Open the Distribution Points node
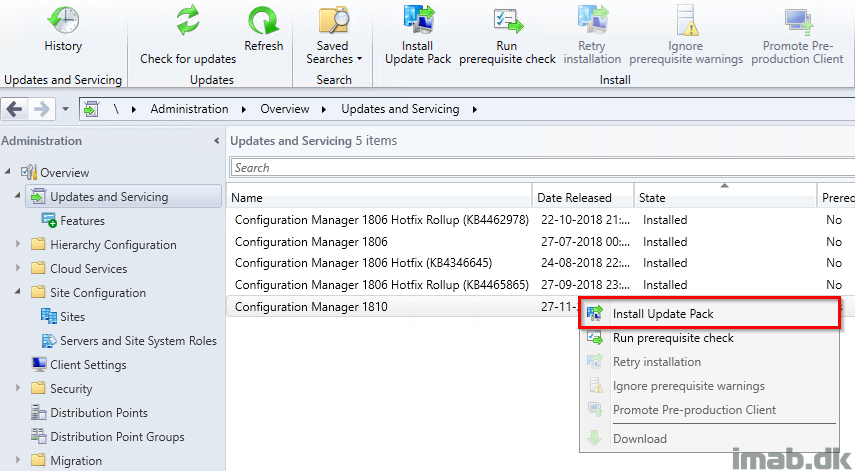The image size is (855, 471). [99, 413]
